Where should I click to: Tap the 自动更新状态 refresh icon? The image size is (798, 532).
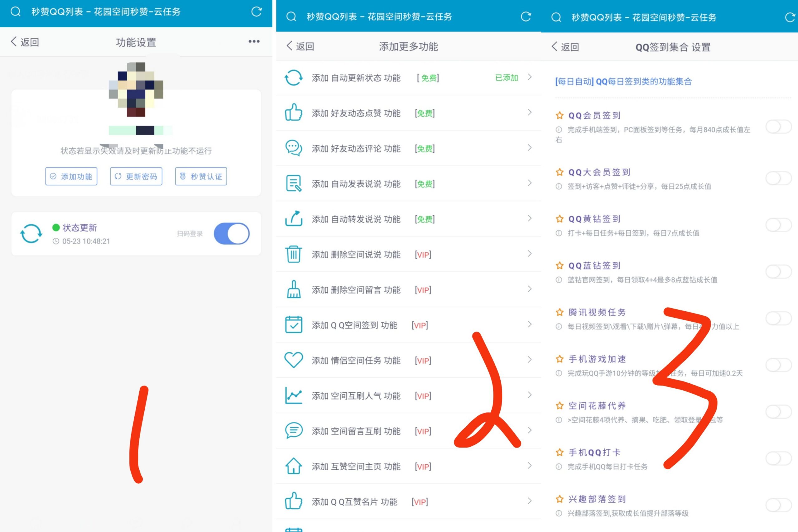(293, 78)
